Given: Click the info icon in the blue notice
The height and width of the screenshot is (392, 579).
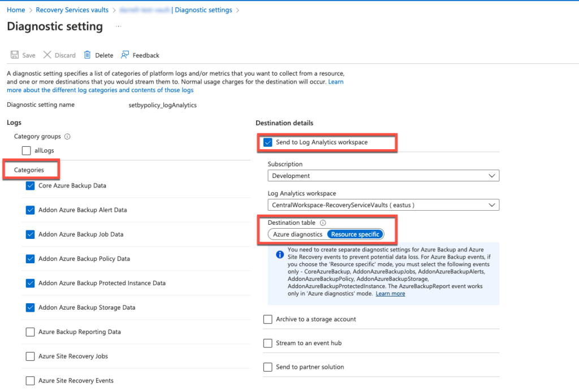Looking at the screenshot, I should point(279,254).
